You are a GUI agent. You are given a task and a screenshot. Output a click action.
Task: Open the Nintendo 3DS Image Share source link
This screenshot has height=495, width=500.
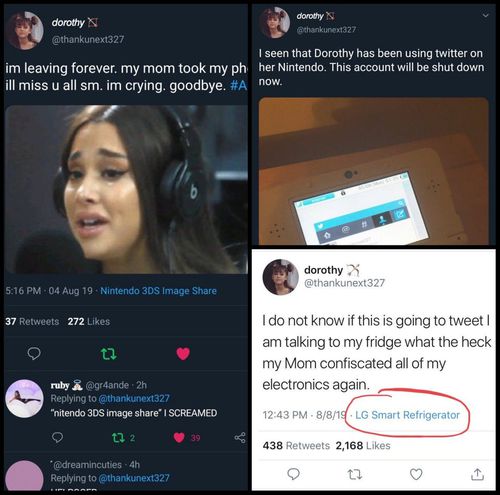click(158, 291)
